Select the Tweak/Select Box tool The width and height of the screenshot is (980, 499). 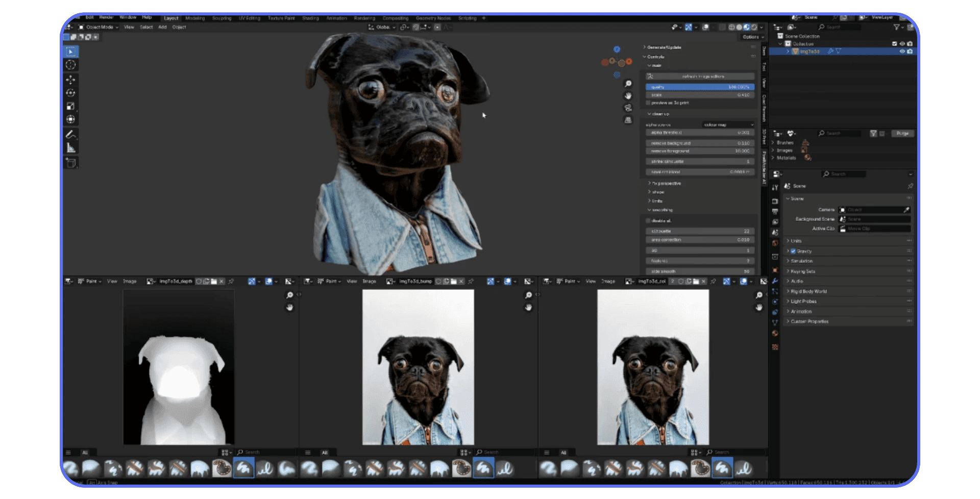click(71, 51)
